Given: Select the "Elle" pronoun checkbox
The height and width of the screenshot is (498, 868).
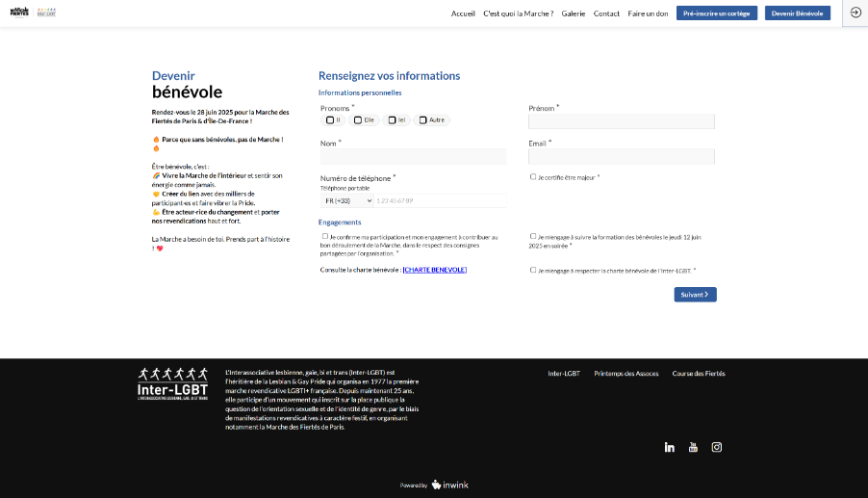Looking at the screenshot, I should click(357, 120).
